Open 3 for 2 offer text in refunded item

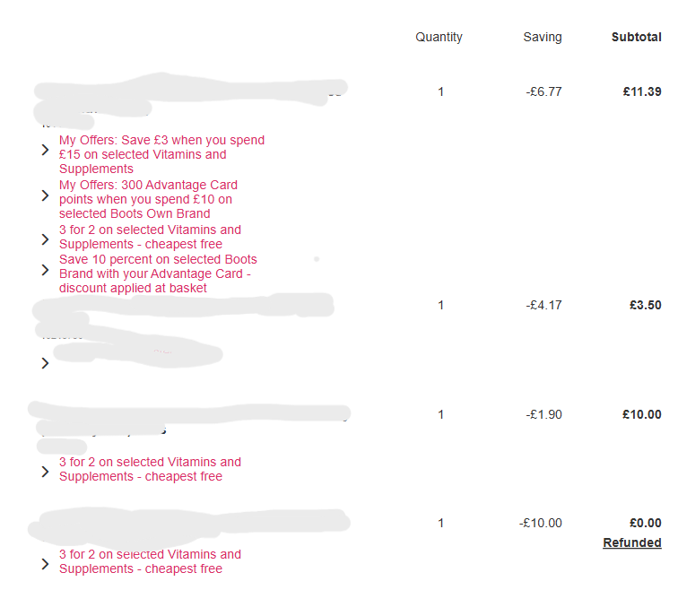pyautogui.click(x=150, y=561)
